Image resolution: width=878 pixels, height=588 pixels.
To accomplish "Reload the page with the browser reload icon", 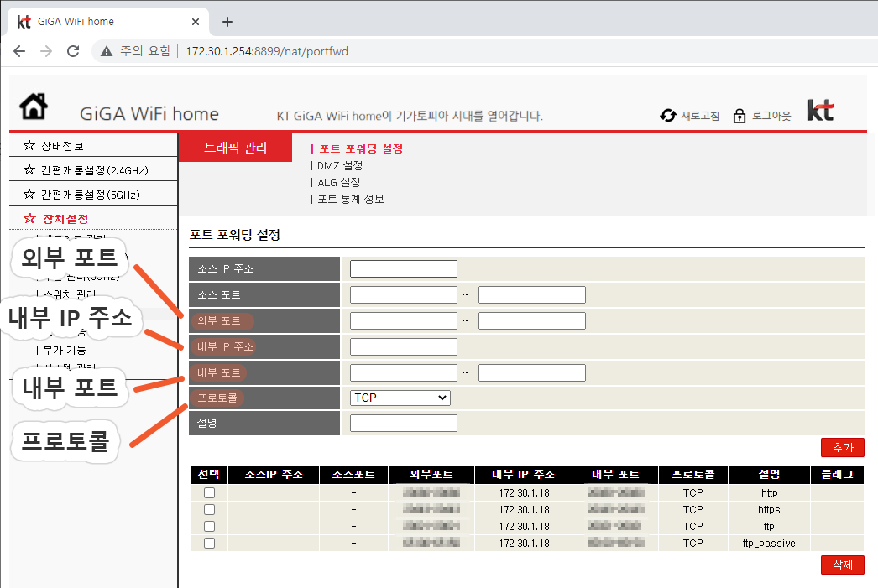I will click(x=73, y=51).
